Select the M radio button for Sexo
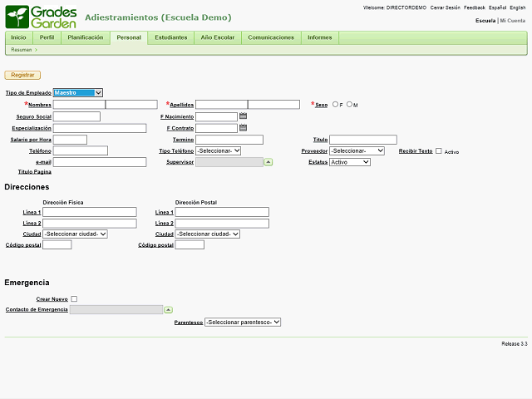The width and height of the screenshot is (532, 399). (x=349, y=105)
